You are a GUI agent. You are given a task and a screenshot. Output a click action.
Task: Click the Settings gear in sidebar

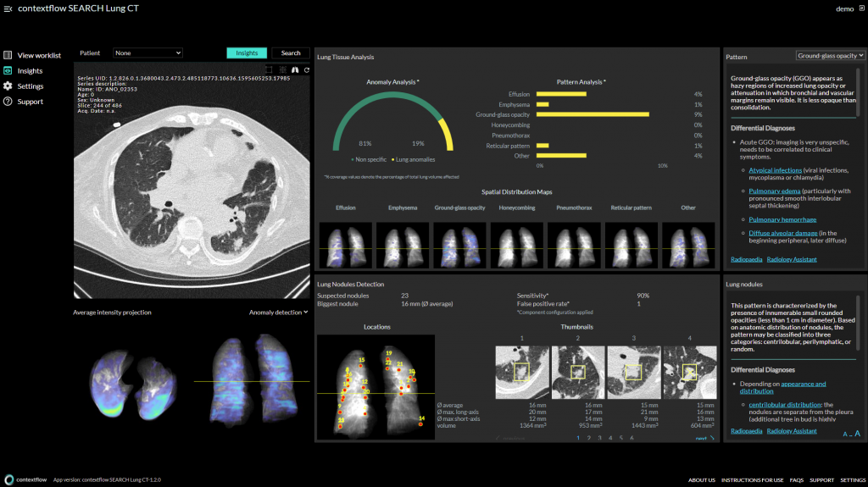pos(8,86)
